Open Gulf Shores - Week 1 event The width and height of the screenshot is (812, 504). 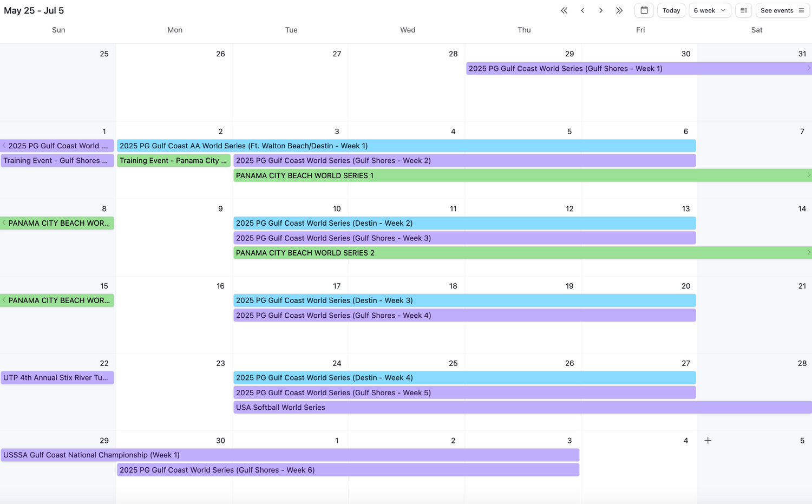coord(639,69)
